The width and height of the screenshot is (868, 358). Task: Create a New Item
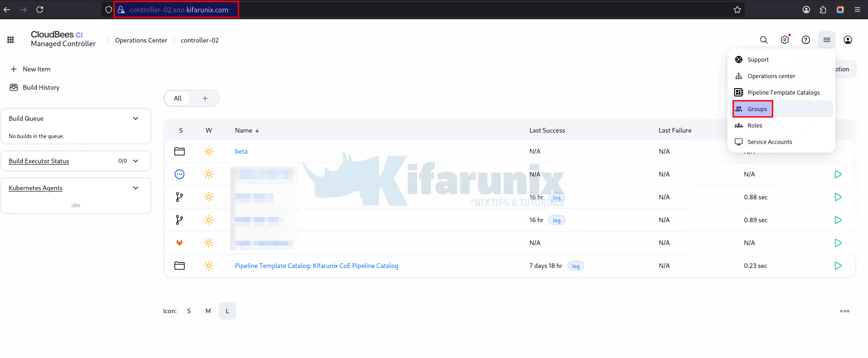(x=31, y=69)
